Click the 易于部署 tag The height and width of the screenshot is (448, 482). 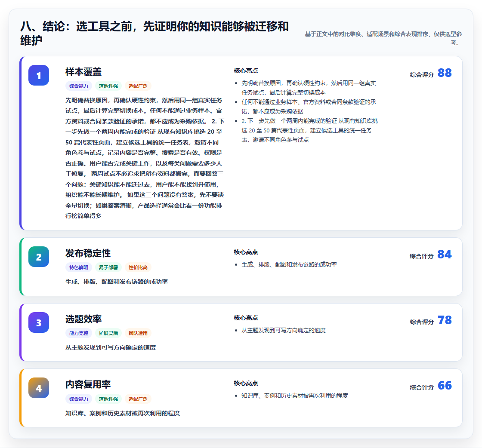[x=108, y=267]
